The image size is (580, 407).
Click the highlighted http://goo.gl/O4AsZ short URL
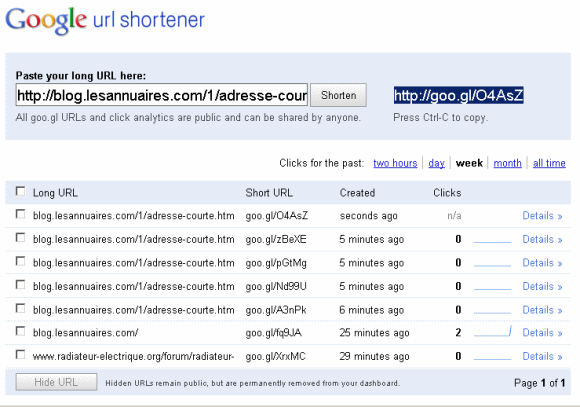pos(458,95)
